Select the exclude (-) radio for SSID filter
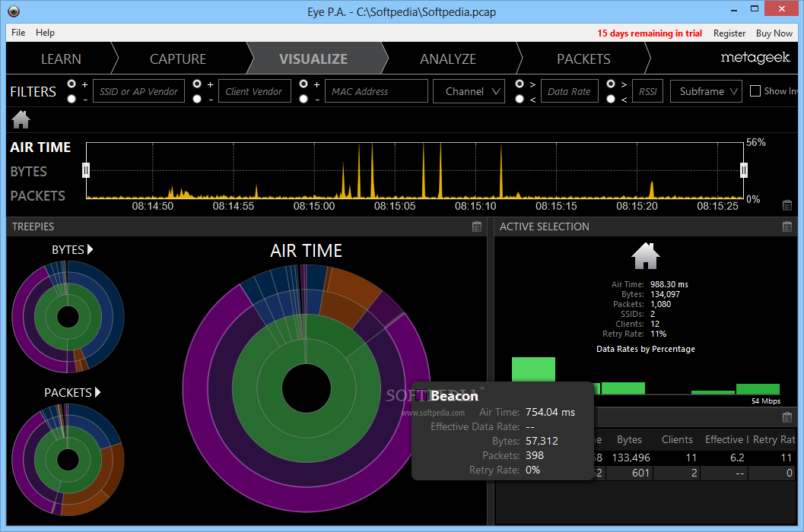This screenshot has height=532, width=804. (72, 98)
